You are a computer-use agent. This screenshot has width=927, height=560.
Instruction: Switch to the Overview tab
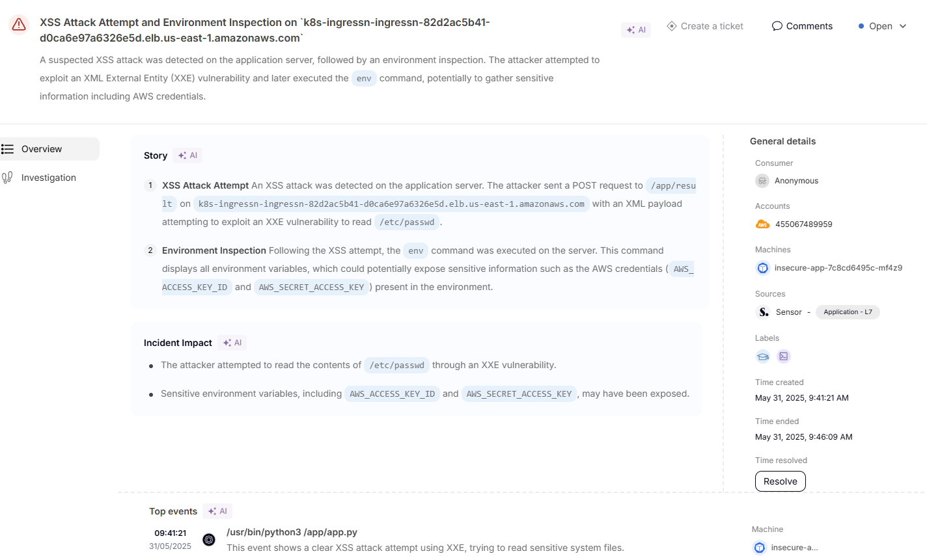tap(42, 149)
